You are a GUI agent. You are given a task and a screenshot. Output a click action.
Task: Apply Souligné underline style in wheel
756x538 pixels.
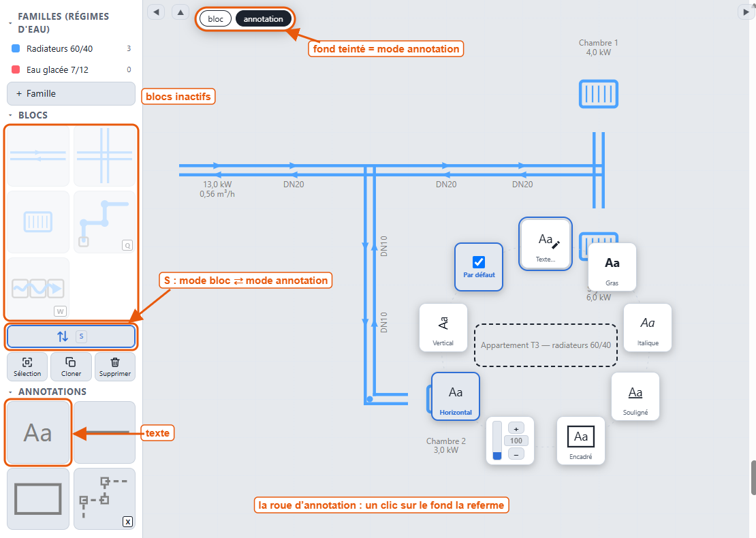click(635, 396)
